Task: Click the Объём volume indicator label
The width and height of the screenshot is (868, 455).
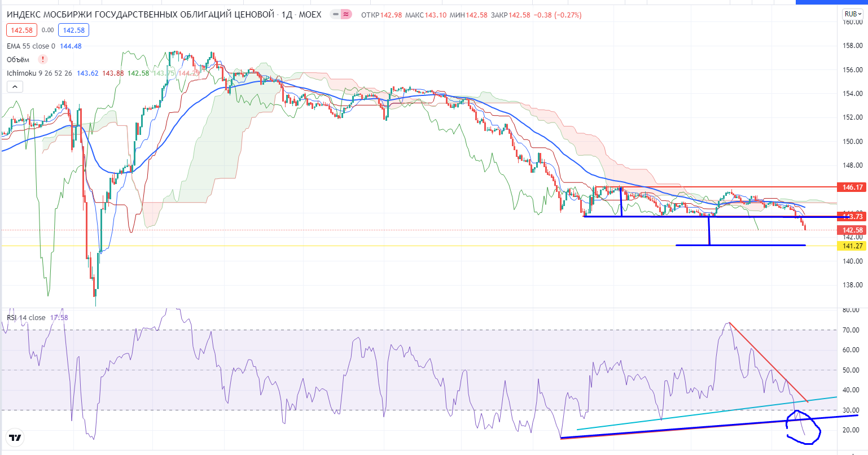Action: tap(18, 60)
